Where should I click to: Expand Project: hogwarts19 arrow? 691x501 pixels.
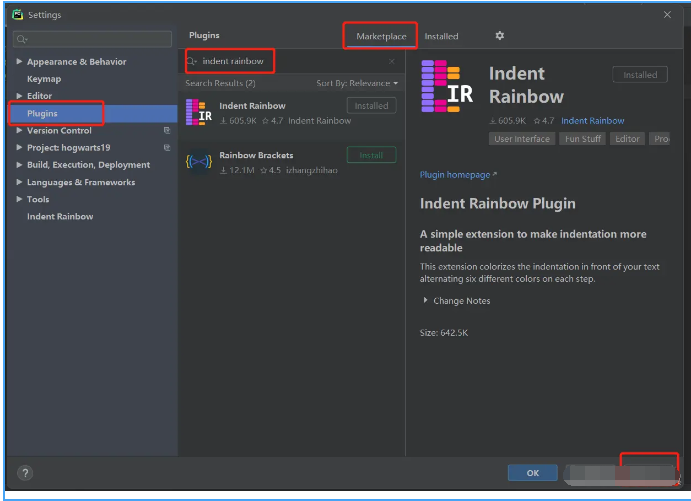pyautogui.click(x=19, y=148)
